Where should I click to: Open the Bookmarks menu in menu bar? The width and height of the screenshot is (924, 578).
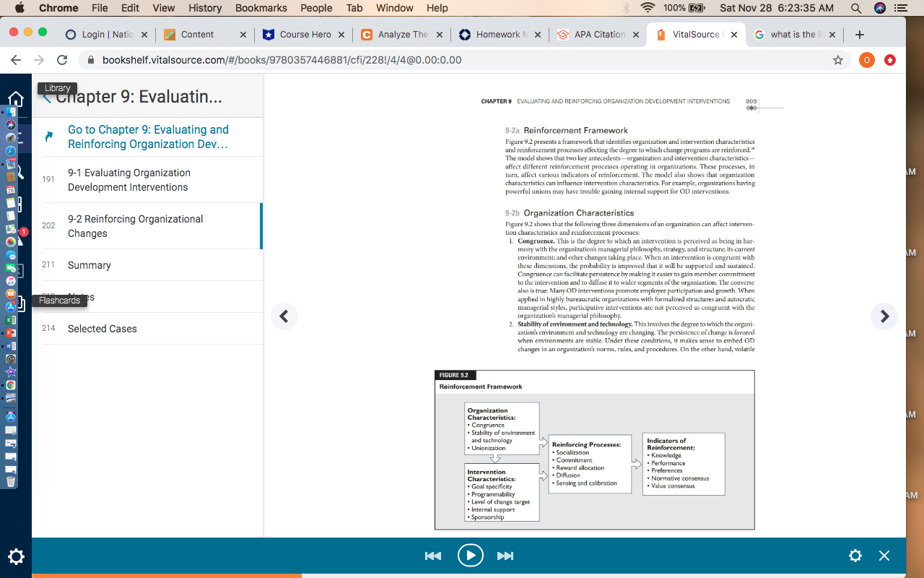point(261,8)
